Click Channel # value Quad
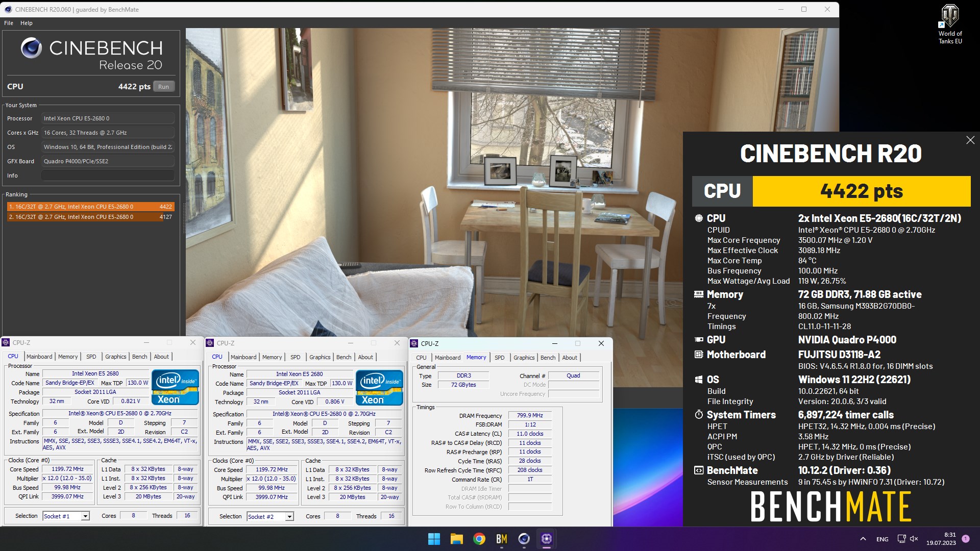 coord(573,375)
